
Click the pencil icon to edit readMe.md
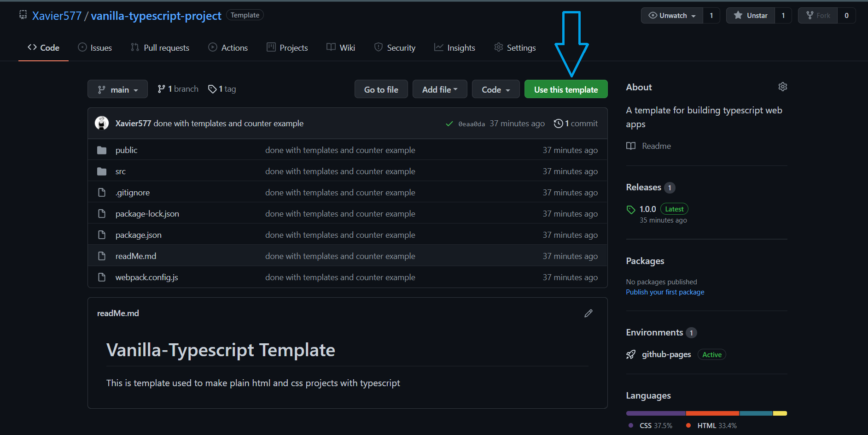point(588,313)
